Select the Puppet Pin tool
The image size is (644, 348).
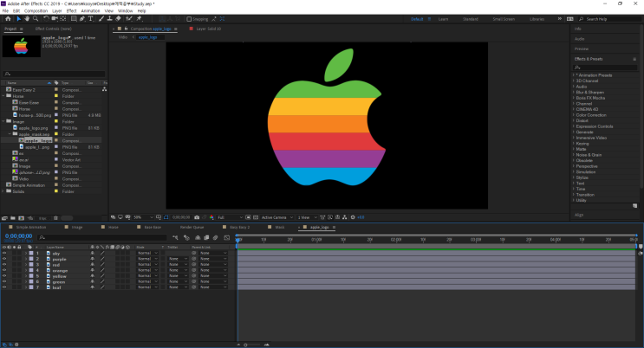(140, 19)
